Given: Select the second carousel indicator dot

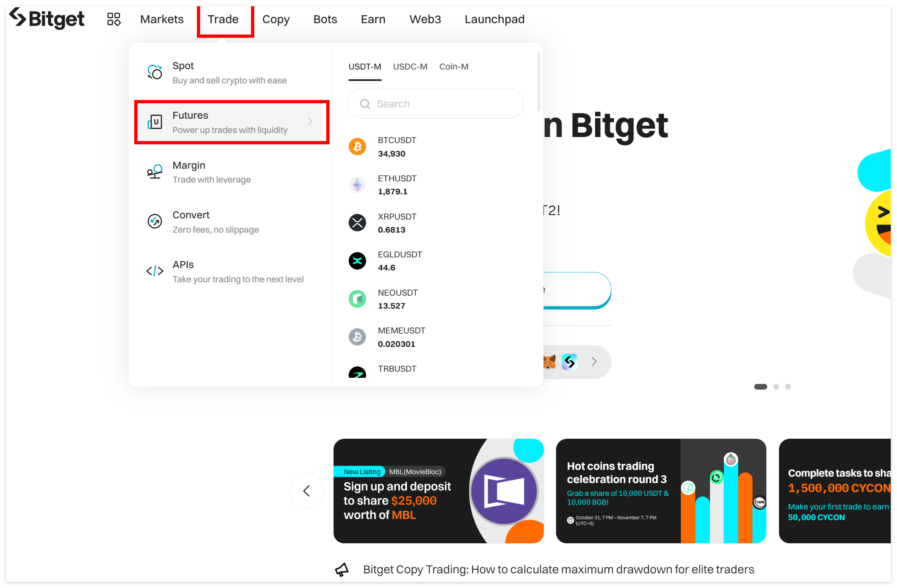Looking at the screenshot, I should [776, 387].
